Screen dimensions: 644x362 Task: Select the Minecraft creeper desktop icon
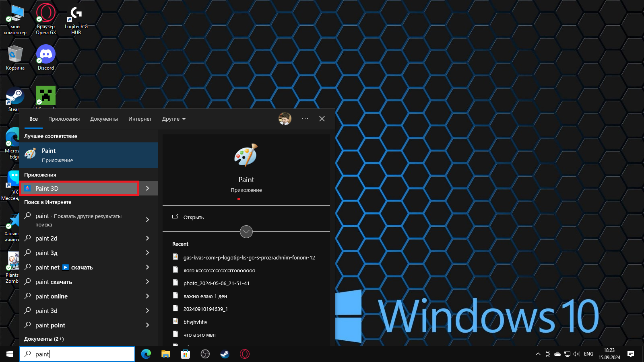[x=46, y=96]
